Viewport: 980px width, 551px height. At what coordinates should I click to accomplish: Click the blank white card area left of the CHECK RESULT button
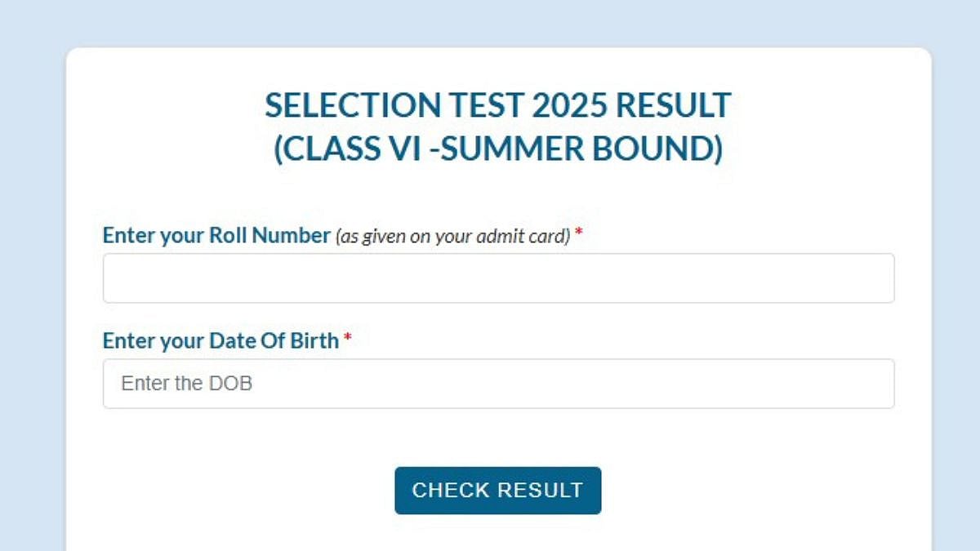click(245, 491)
